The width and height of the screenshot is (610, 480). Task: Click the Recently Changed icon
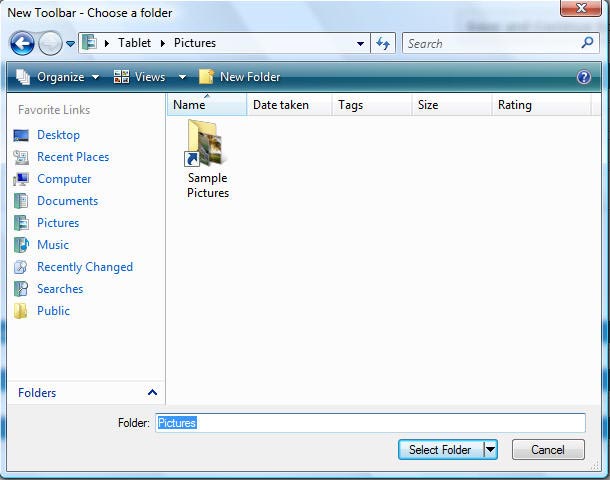21,267
